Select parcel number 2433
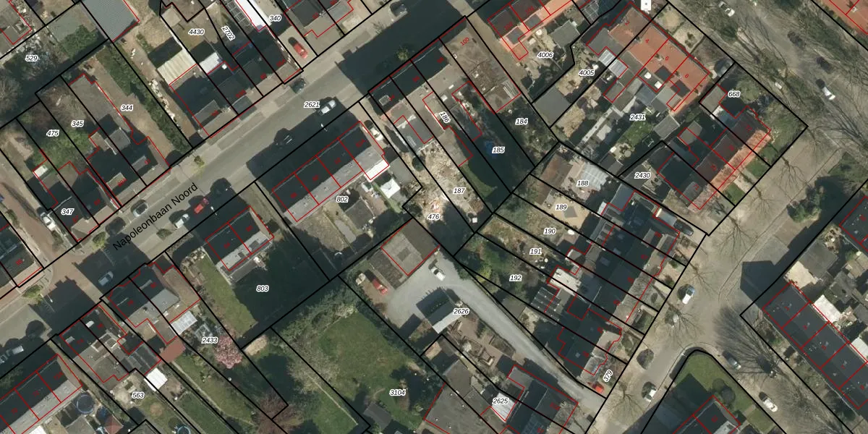Screen dimensions: 868x434 tap(210, 340)
